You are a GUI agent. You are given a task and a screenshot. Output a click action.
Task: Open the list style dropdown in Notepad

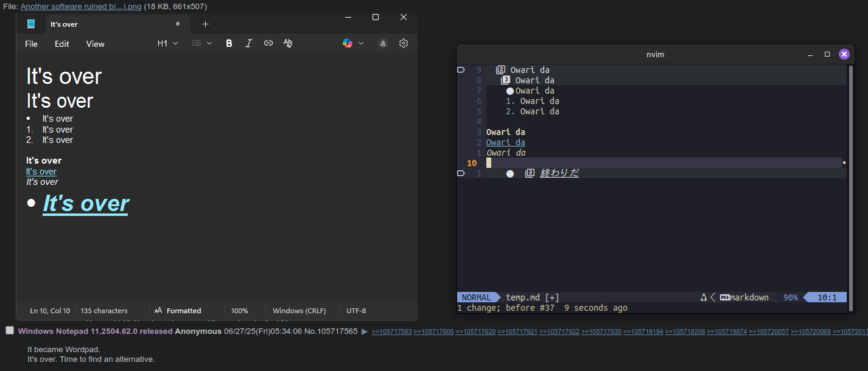point(202,43)
